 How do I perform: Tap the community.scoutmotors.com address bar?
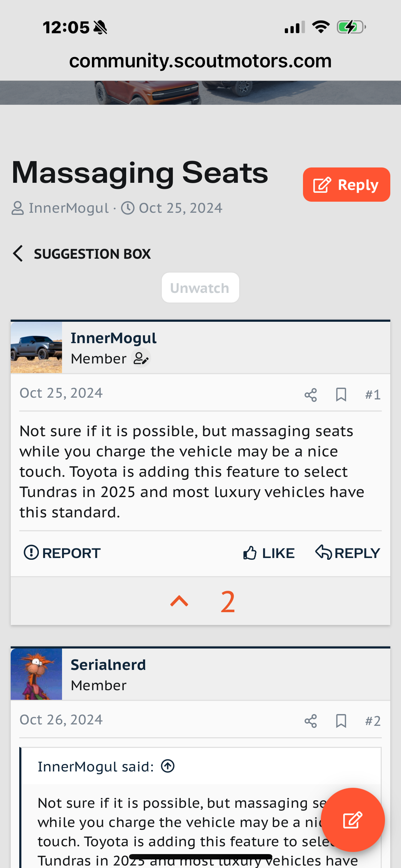point(200,61)
